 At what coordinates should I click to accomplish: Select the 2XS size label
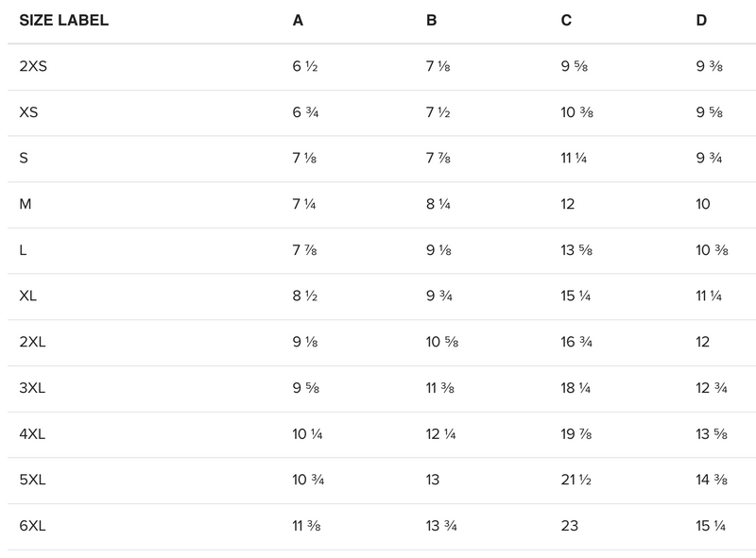pyautogui.click(x=33, y=66)
